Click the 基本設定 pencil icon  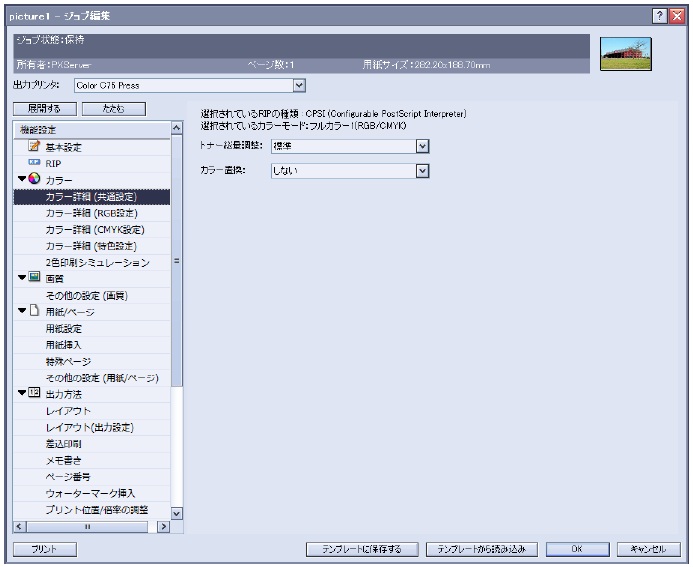coord(33,147)
